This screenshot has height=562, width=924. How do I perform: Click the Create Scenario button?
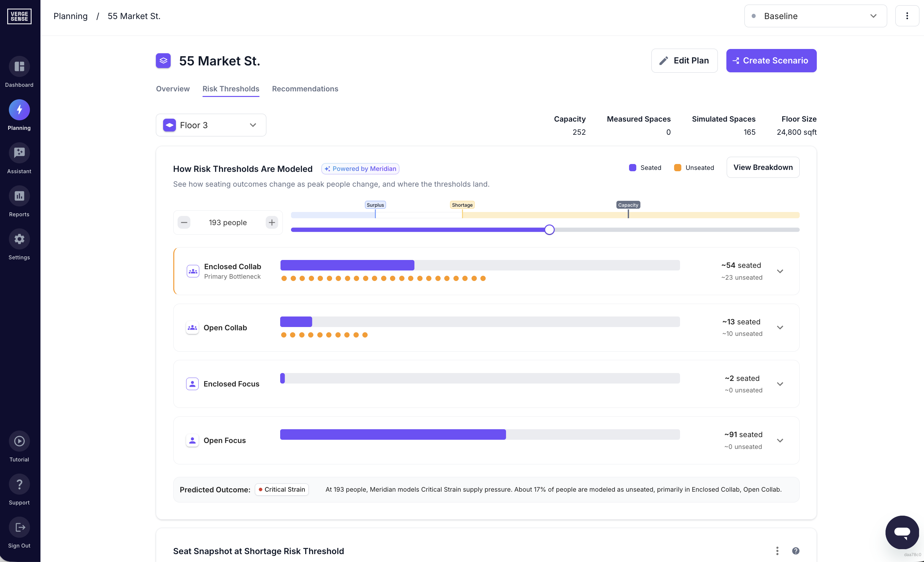(771, 60)
